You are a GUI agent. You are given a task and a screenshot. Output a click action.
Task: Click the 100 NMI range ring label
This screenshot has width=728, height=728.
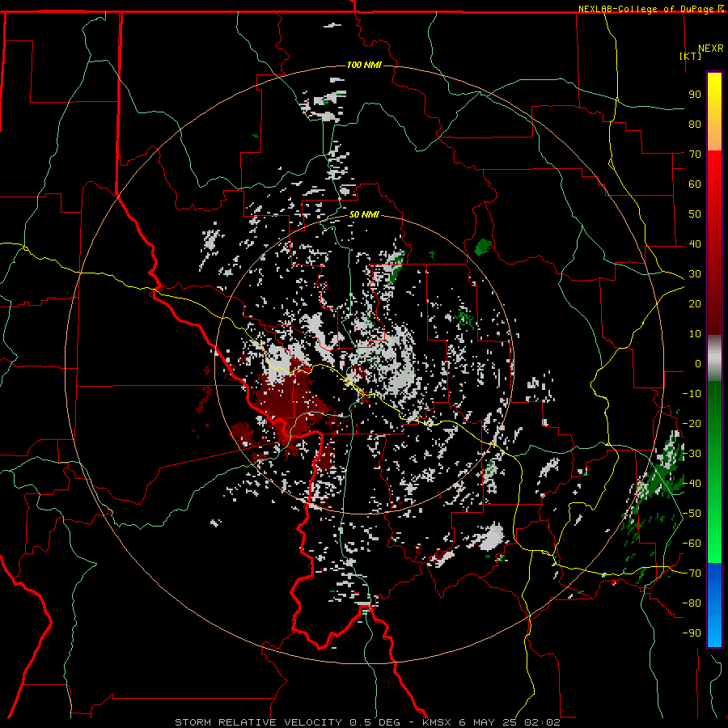(x=364, y=65)
